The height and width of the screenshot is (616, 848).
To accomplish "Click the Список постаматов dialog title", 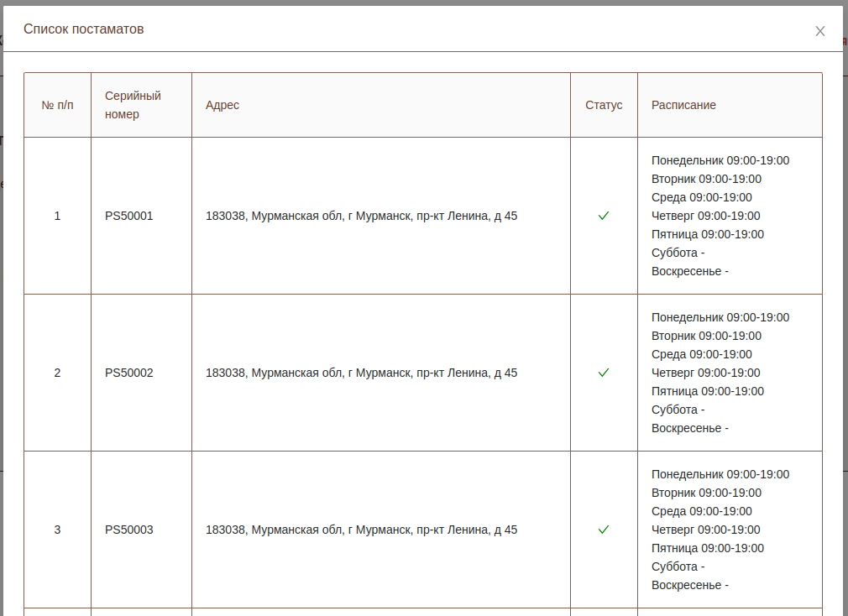I will (x=83, y=29).
